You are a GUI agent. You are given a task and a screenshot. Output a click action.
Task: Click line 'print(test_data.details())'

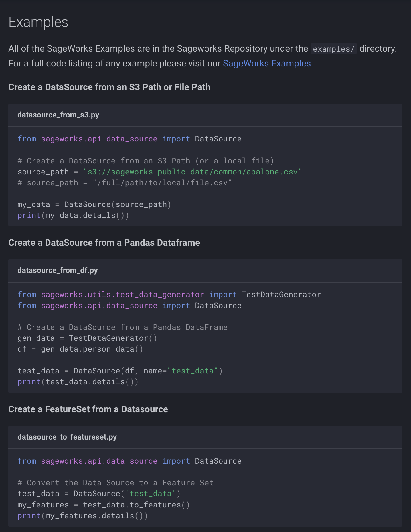point(78,382)
